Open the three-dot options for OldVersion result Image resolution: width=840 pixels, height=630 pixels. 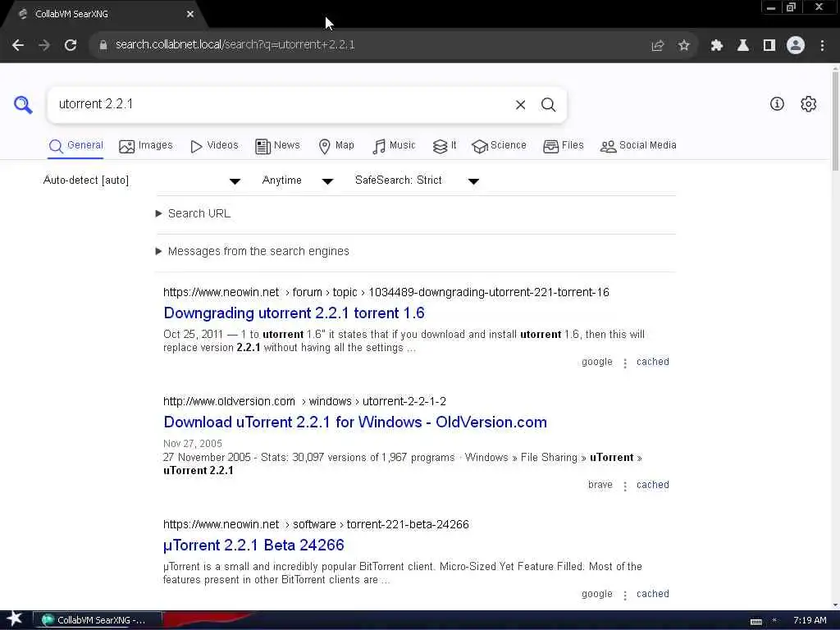pyautogui.click(x=624, y=486)
